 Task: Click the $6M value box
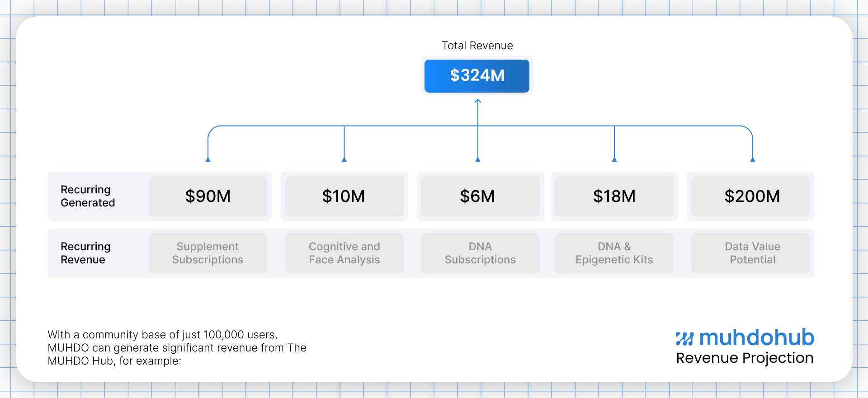click(480, 196)
